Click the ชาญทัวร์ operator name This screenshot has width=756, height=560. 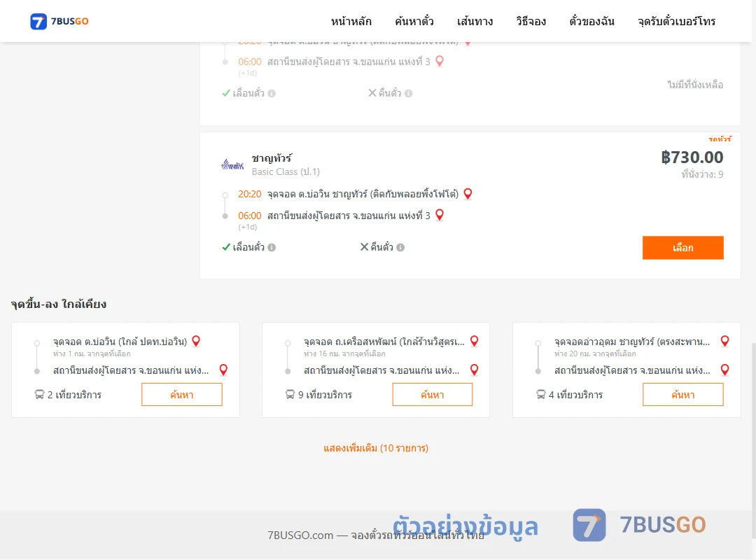[x=272, y=158]
